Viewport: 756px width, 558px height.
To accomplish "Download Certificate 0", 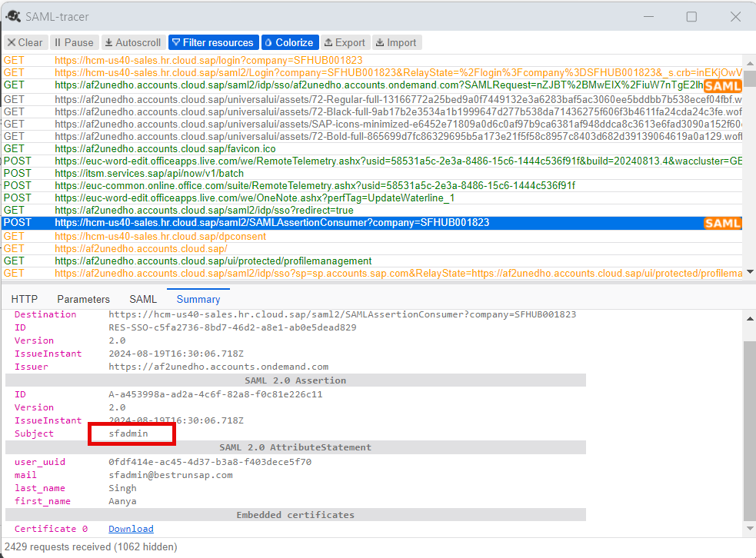I will [x=131, y=529].
